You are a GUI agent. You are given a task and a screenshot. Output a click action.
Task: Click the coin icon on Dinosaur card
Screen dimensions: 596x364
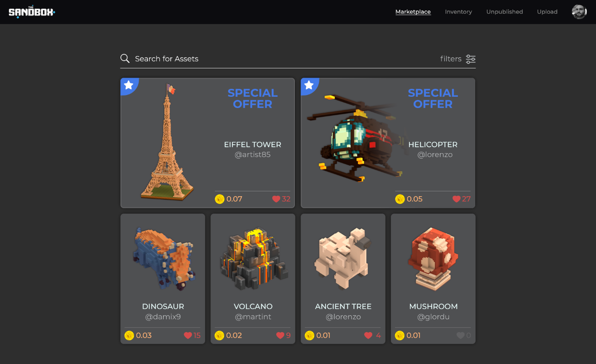click(129, 335)
